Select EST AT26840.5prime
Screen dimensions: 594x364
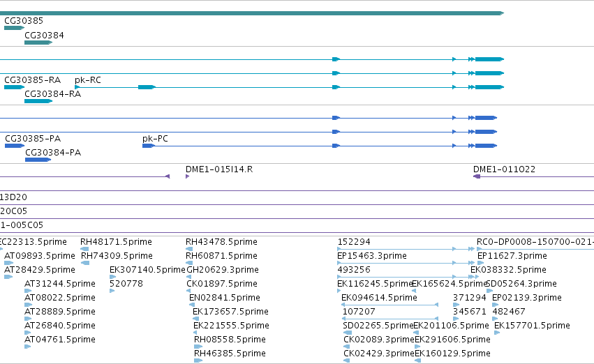[x=60, y=326]
